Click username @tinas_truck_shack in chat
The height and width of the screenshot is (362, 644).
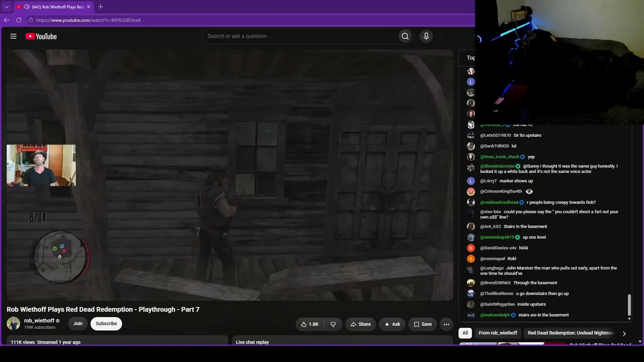[500, 157]
